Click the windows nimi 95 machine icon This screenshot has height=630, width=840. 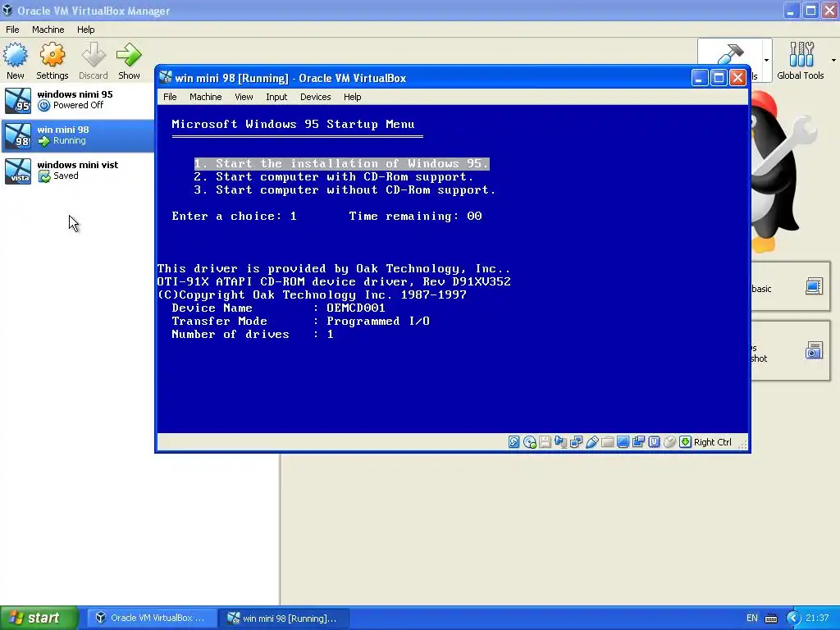pos(18,100)
